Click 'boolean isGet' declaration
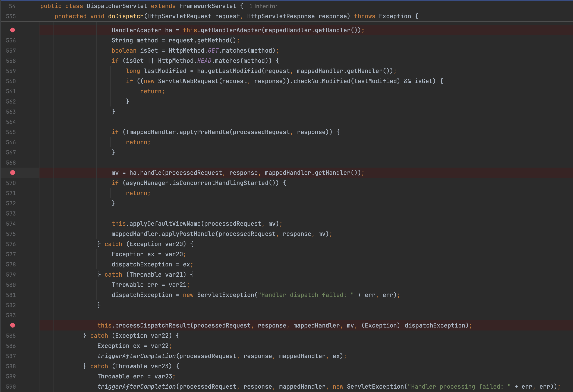This screenshot has height=392, width=573. pyautogui.click(x=135, y=50)
